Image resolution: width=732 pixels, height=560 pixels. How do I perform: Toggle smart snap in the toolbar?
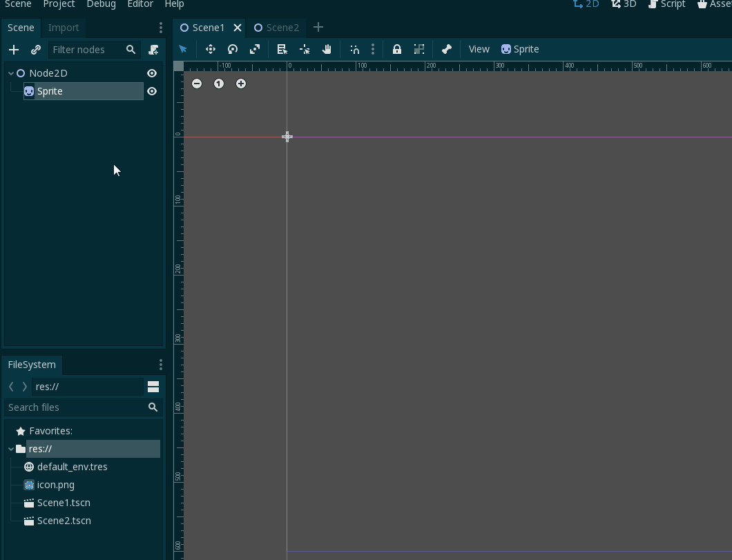[354, 49]
